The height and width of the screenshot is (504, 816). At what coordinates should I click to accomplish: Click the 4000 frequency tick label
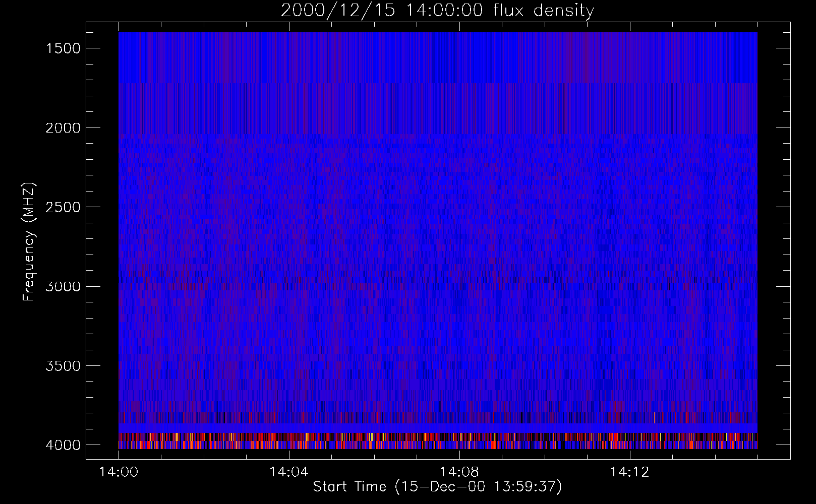tap(63, 445)
